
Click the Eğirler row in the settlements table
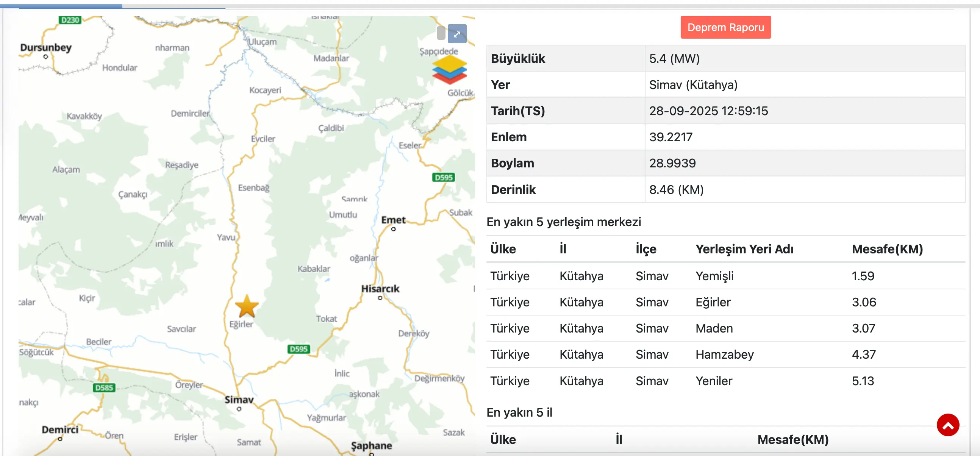pos(713,302)
